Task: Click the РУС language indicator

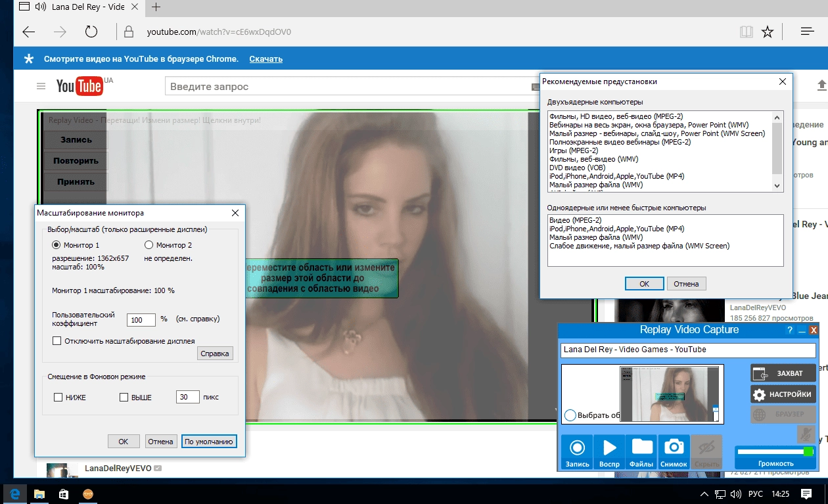Action: 756,494
